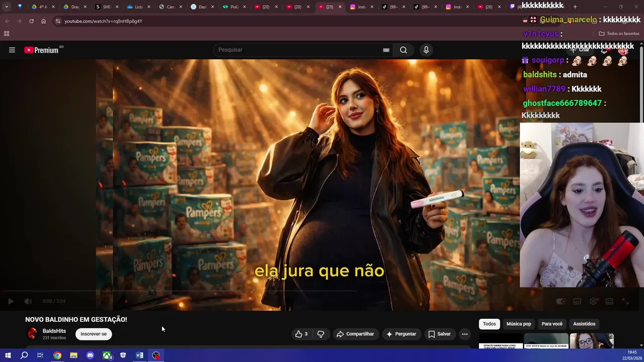This screenshot has height=362, width=644.
Task: Open Discord from the taskbar
Action: (90, 355)
